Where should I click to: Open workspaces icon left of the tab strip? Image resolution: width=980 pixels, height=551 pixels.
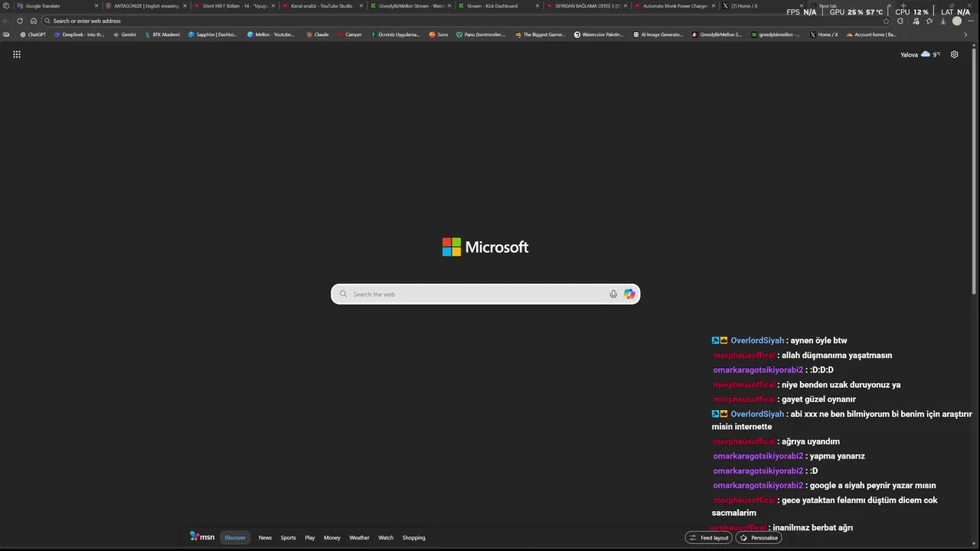click(6, 6)
